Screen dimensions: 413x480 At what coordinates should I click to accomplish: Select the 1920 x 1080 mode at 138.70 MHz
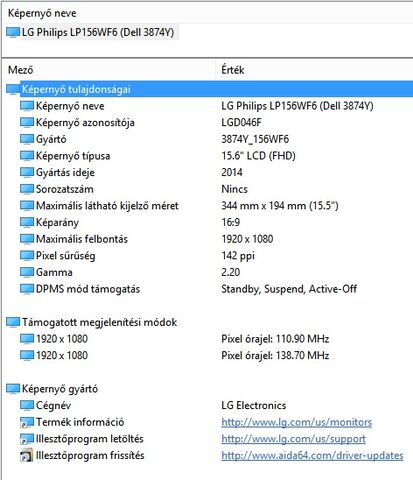(209, 355)
